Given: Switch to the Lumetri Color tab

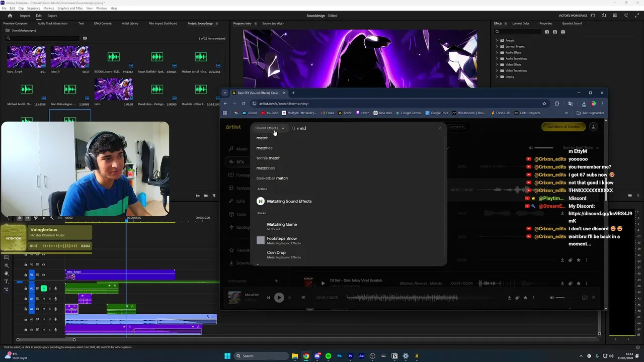Looking at the screenshot, I should pyautogui.click(x=521, y=23).
